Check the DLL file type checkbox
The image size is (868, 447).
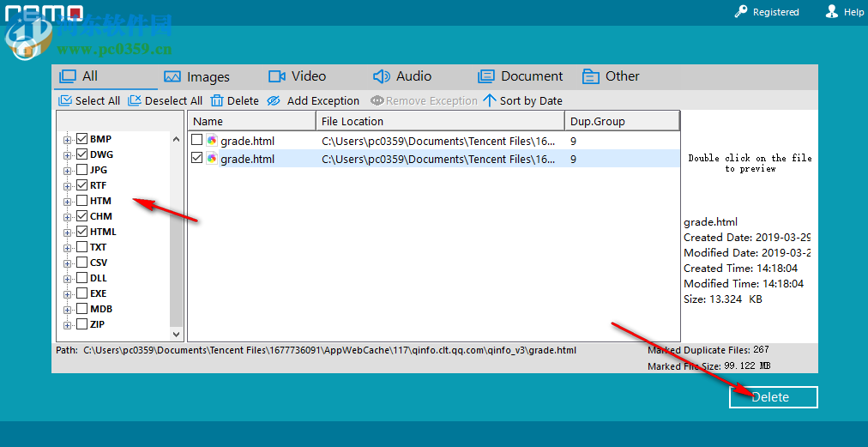(x=81, y=277)
